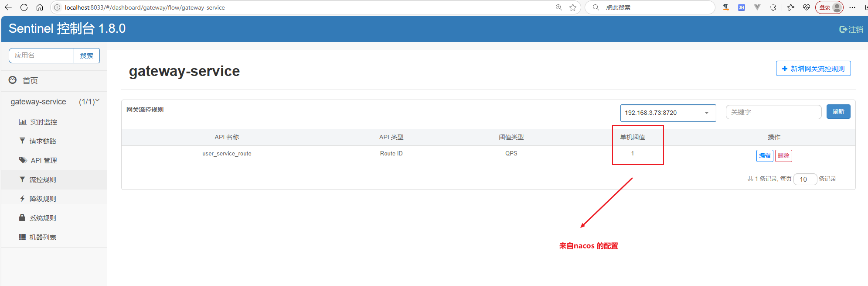This screenshot has height=286, width=868.
Task: Click 新增网关流控规则 button
Action: [814, 69]
